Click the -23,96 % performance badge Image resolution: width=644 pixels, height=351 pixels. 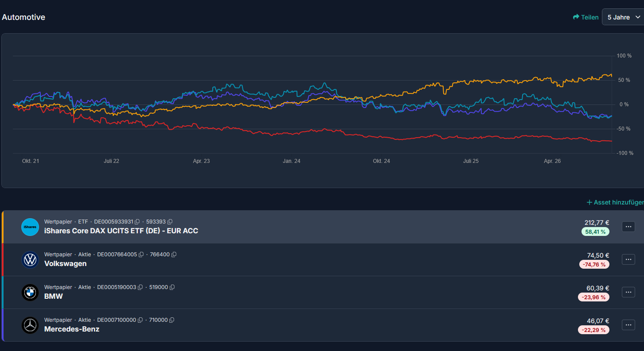[x=593, y=297]
